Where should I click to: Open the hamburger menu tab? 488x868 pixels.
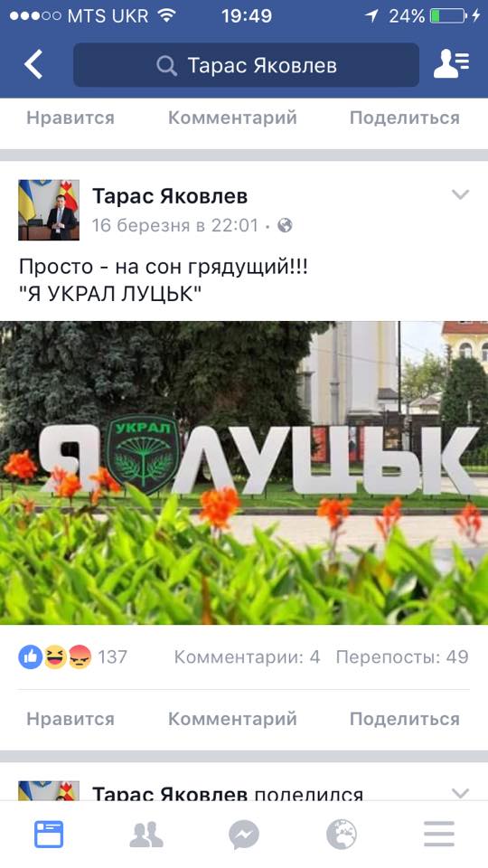pos(439,835)
